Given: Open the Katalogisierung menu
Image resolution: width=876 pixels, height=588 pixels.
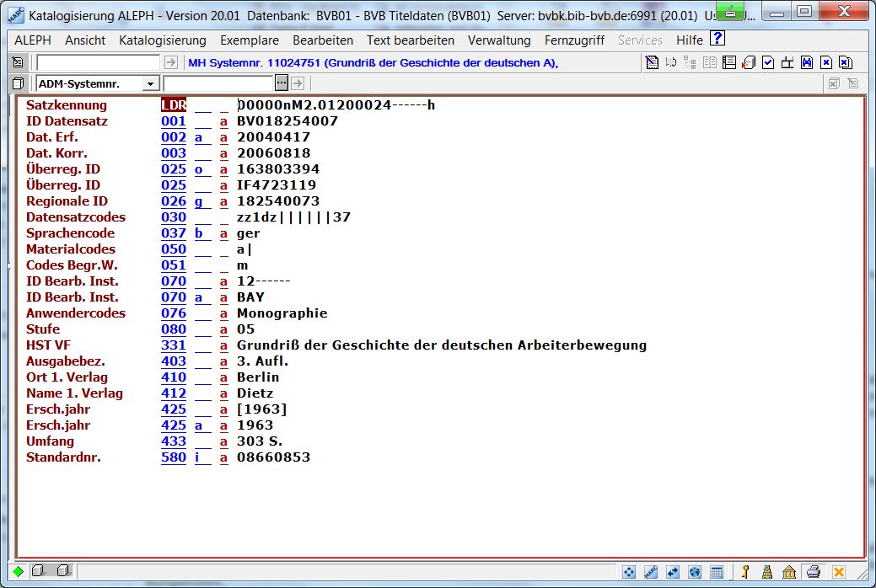Looking at the screenshot, I should pos(162,40).
